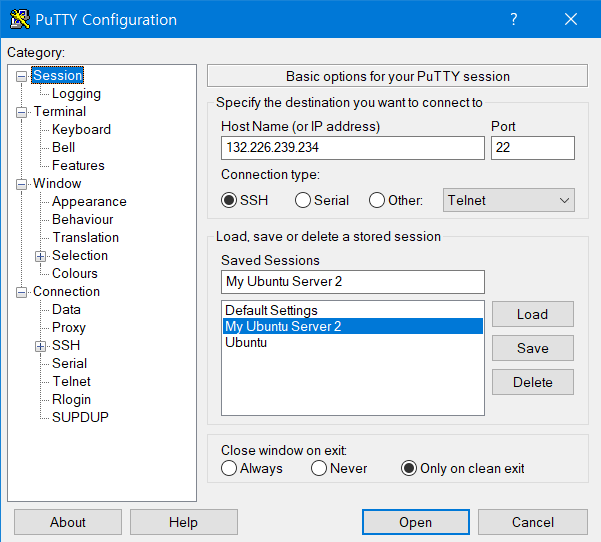Expand the Selection tree node
This screenshot has height=542, width=601.
point(40,256)
